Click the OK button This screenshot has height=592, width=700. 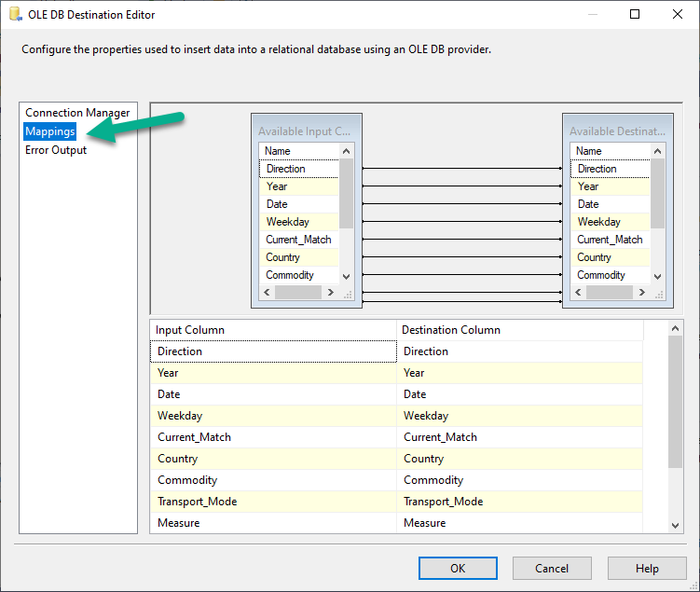(x=458, y=569)
